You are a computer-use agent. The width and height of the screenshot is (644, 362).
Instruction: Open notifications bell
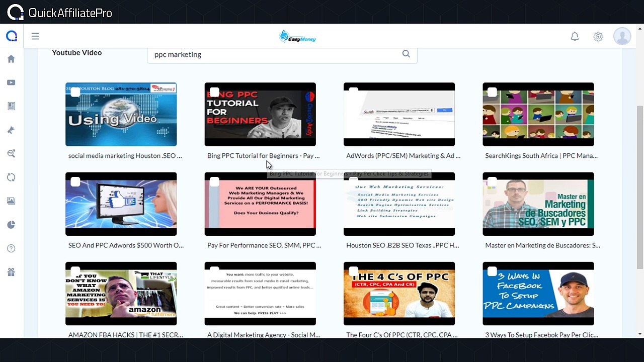pos(575,36)
